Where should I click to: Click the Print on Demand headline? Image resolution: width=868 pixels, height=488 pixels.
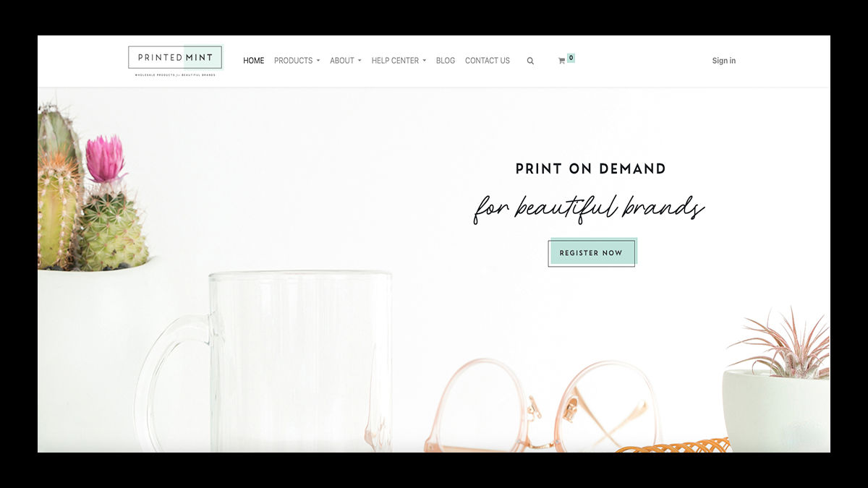click(x=591, y=169)
